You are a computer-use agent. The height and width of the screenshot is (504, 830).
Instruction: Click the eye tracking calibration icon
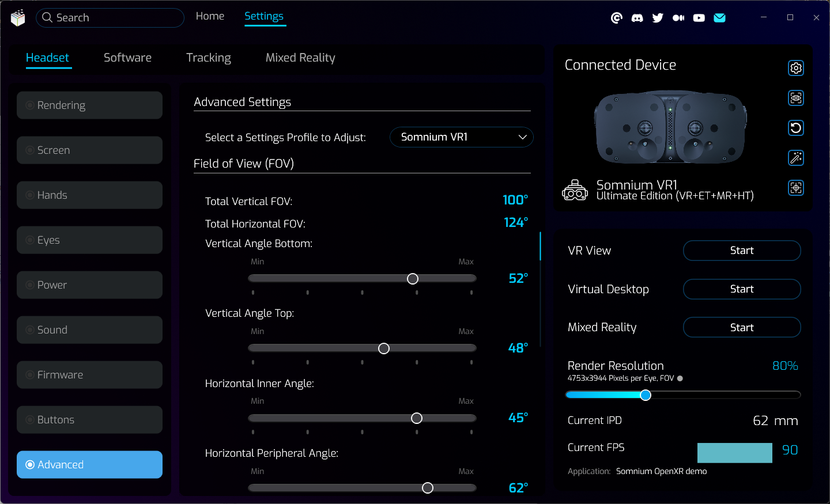(795, 98)
